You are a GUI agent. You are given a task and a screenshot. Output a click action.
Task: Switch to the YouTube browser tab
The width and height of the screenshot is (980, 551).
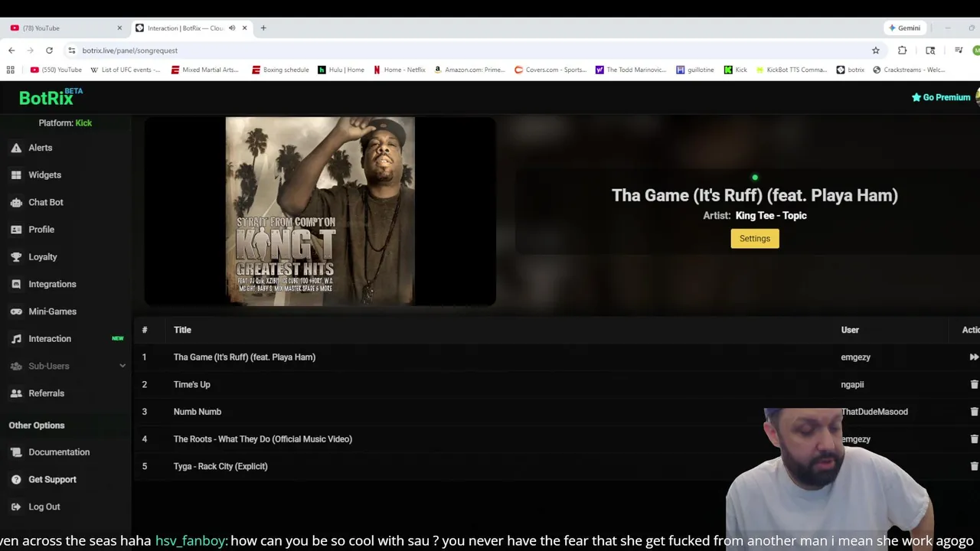click(x=65, y=28)
